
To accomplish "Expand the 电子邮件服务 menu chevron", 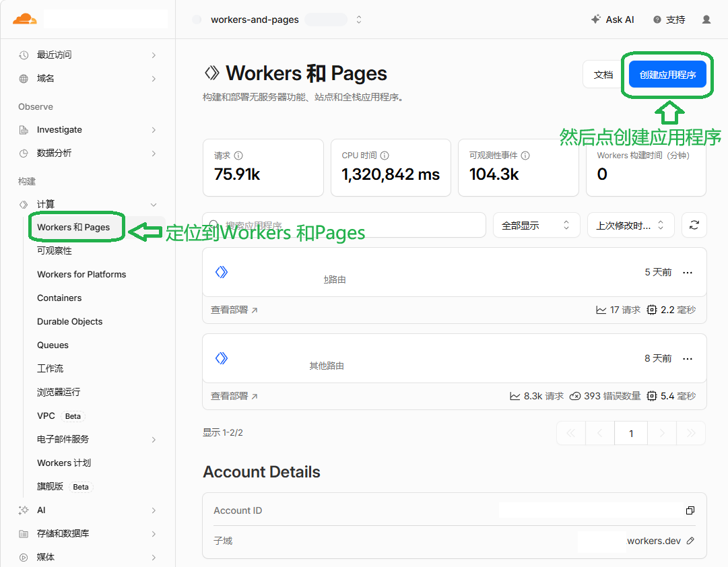I will point(154,440).
